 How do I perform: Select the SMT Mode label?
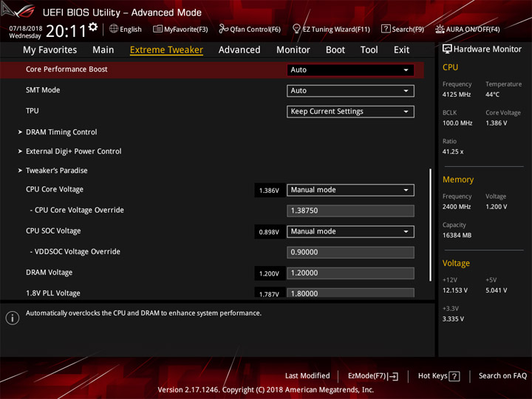43,90
